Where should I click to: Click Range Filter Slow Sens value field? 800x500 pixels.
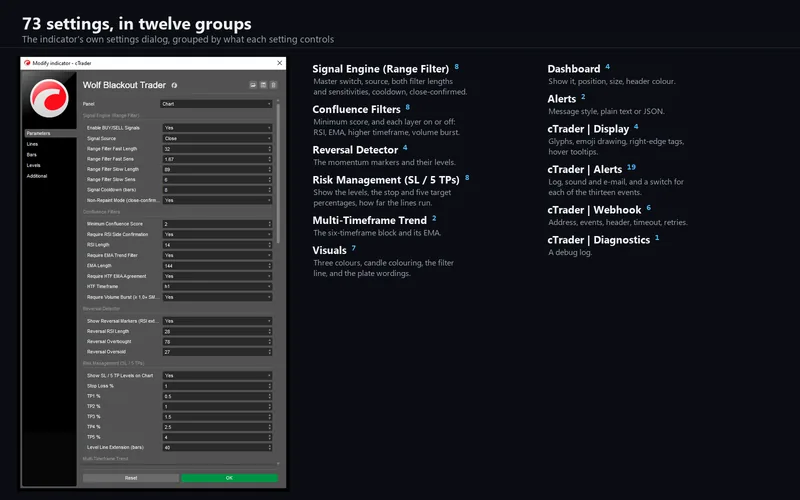[217, 180]
